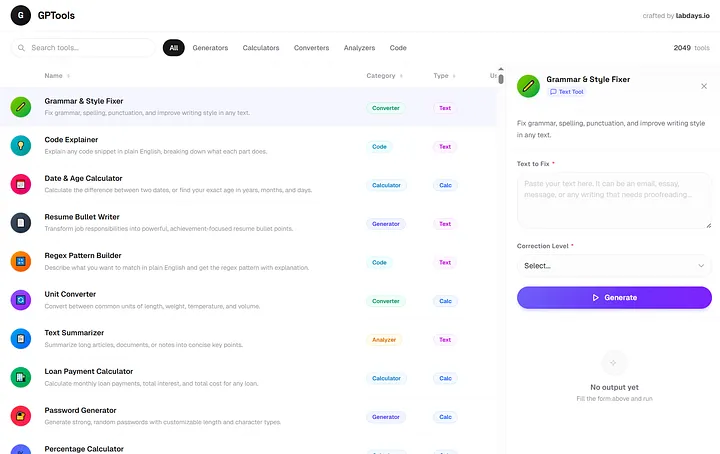720x454 pixels.
Task: Switch to the Generators filter tab
Action: pyautogui.click(x=210, y=48)
